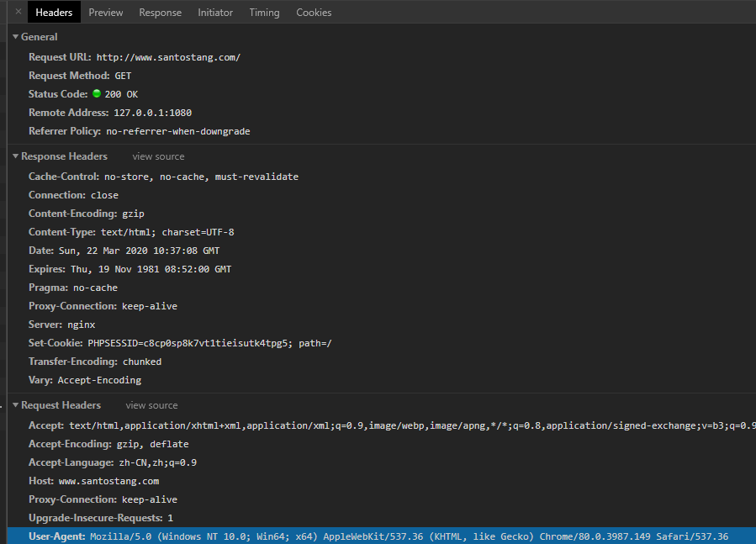Image resolution: width=756 pixels, height=544 pixels.
Task: Click the Referrer Policy value
Action: [x=177, y=131]
